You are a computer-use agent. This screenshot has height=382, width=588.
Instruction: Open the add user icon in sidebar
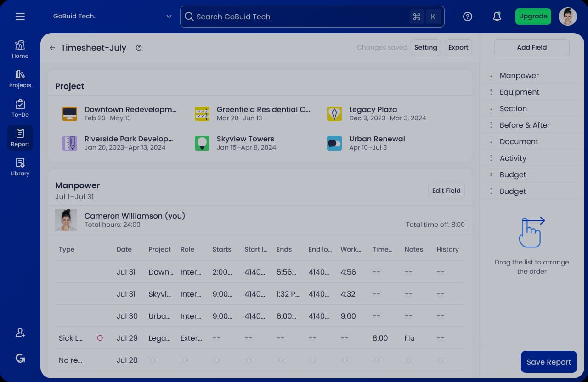point(20,333)
